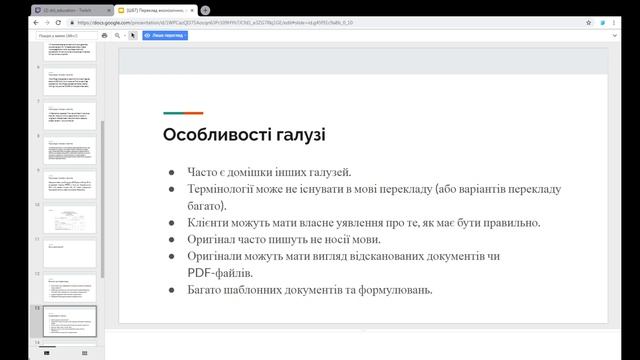640x360 pixels.
Task: Click the slide panel vertical scrollbar
Action: click(x=102, y=199)
